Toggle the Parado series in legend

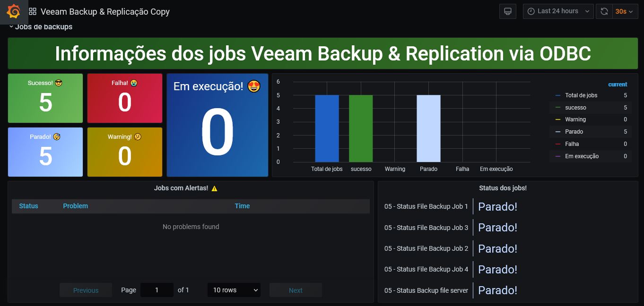point(574,132)
